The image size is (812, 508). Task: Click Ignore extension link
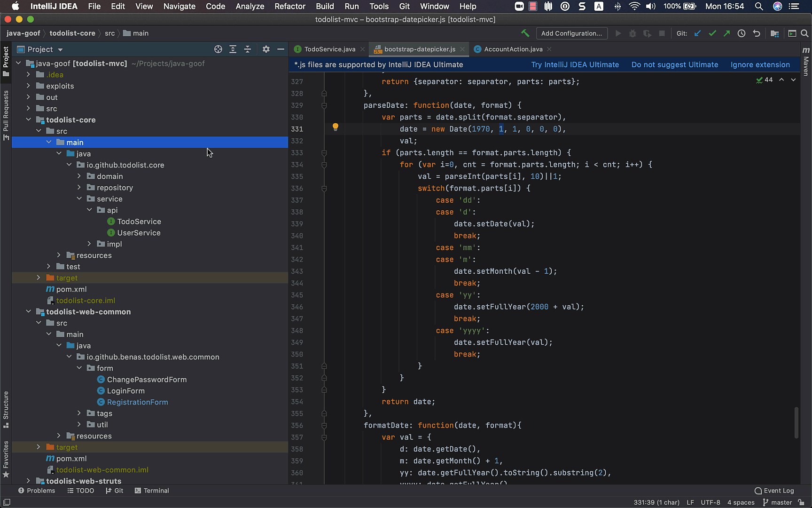pyautogui.click(x=760, y=65)
